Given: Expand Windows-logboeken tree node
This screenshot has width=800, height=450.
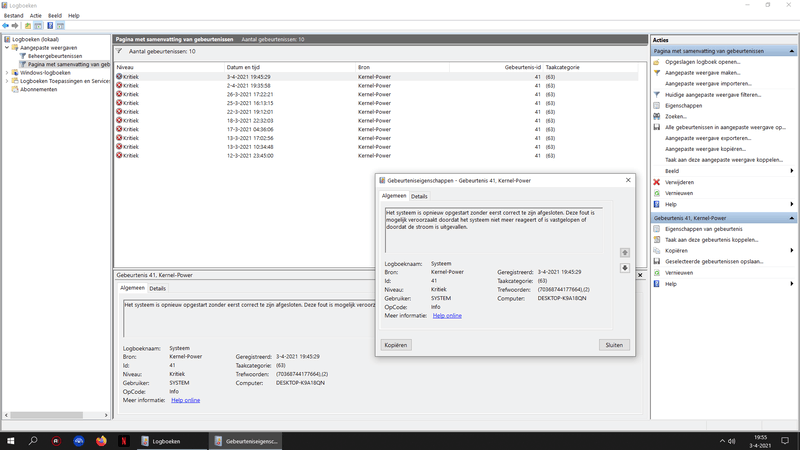Looking at the screenshot, I should click(7, 72).
